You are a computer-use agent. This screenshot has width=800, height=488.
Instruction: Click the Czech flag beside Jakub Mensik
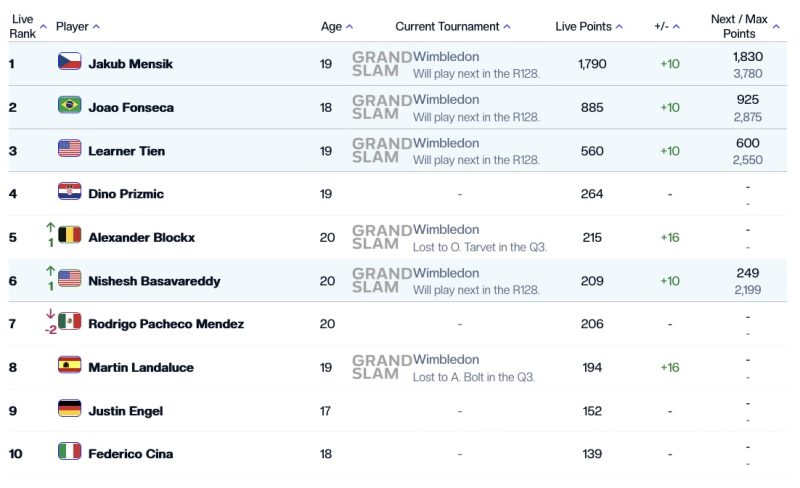coord(69,62)
